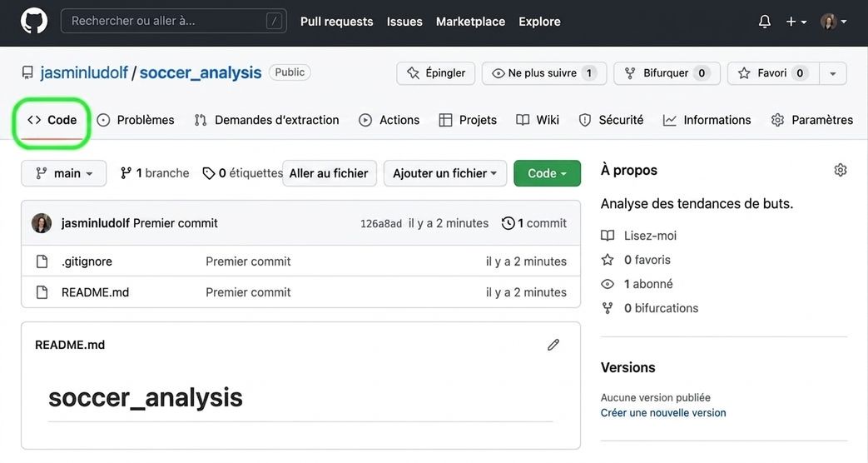The width and height of the screenshot is (868, 463).
Task: Click the Favori count badge 0
Action: (x=800, y=73)
